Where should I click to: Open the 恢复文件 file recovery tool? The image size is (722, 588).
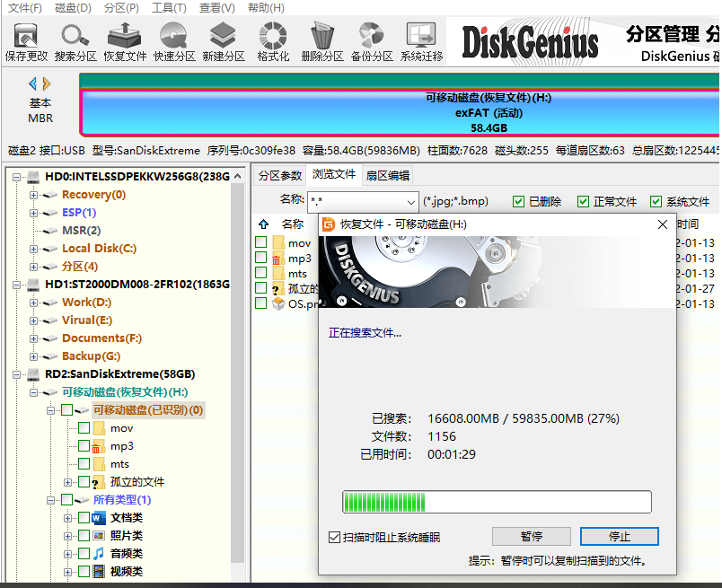pyautogui.click(x=125, y=42)
